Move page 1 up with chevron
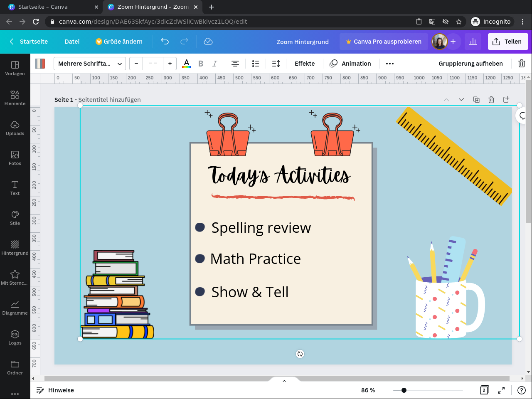Screen dimensions: 532x399 446,100
